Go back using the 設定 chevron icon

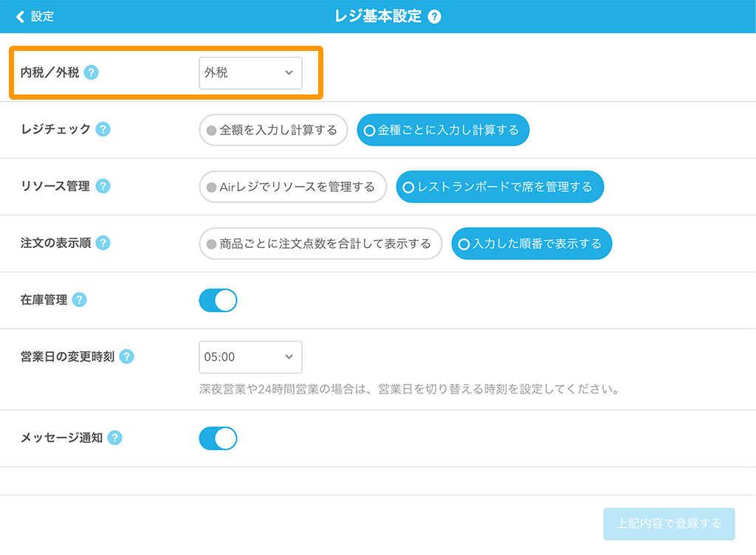20,17
